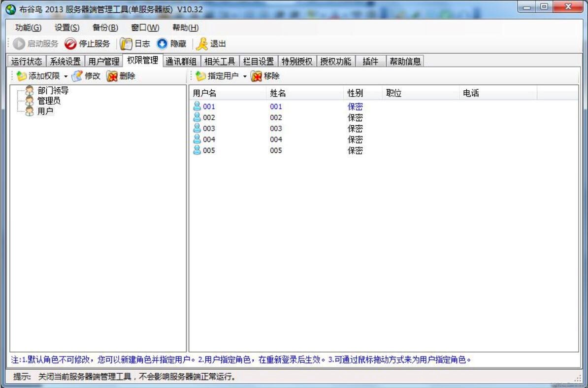The height and width of the screenshot is (388, 588).
Task: Open the 添加权限 dropdown arrow
Action: coord(65,76)
